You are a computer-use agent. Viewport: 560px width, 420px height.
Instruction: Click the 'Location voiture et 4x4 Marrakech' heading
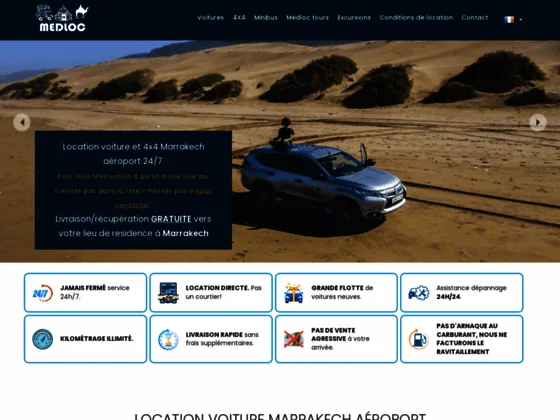click(x=133, y=154)
